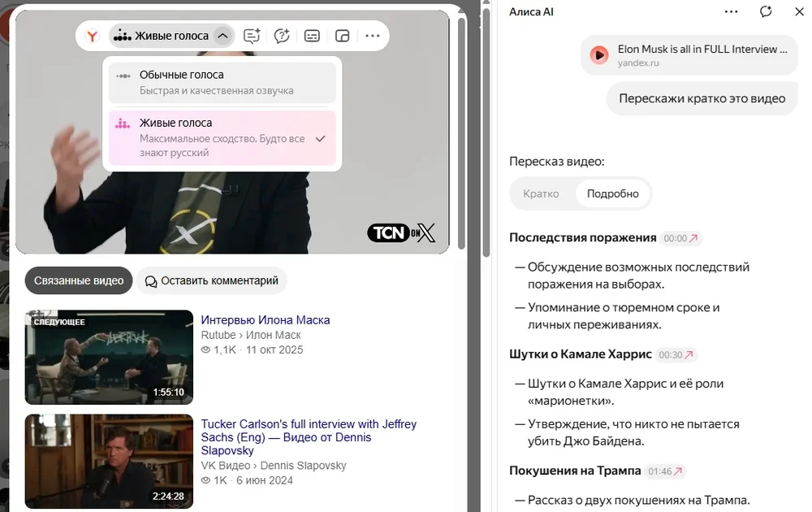Screen dimensions: 812x512
Task: Click the Пересказ видео: label
Action: click(x=557, y=162)
